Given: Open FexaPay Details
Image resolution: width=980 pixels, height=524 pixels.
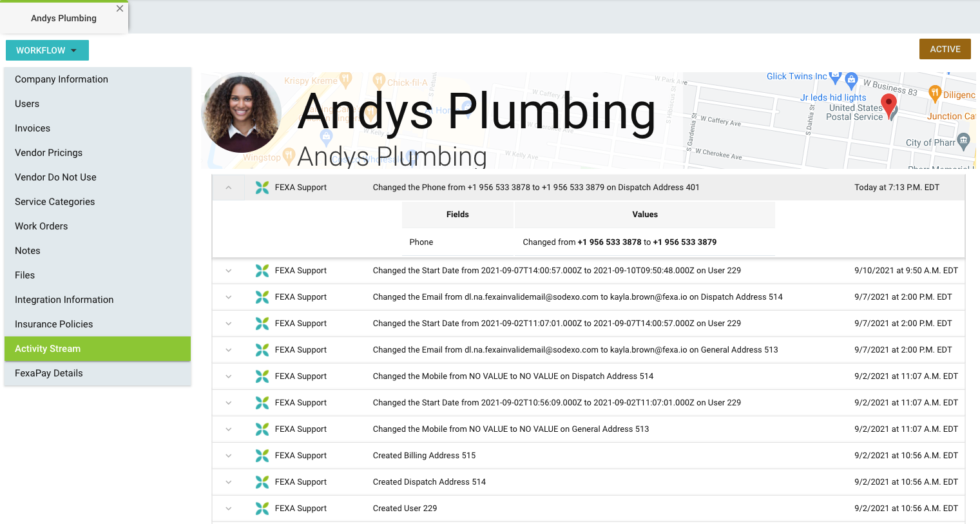Looking at the screenshot, I should pyautogui.click(x=97, y=373).
